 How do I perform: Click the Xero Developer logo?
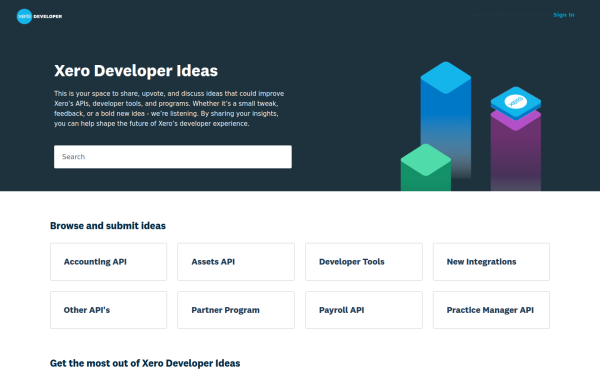click(39, 16)
